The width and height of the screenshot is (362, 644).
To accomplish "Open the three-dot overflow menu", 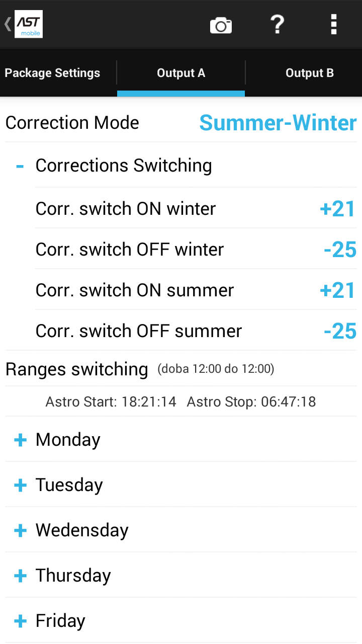I will 333,24.
